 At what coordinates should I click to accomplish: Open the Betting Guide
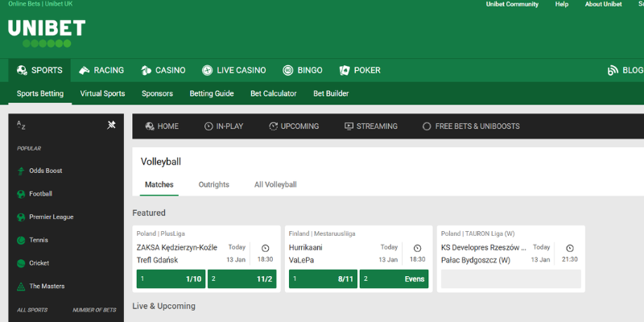[x=212, y=93]
